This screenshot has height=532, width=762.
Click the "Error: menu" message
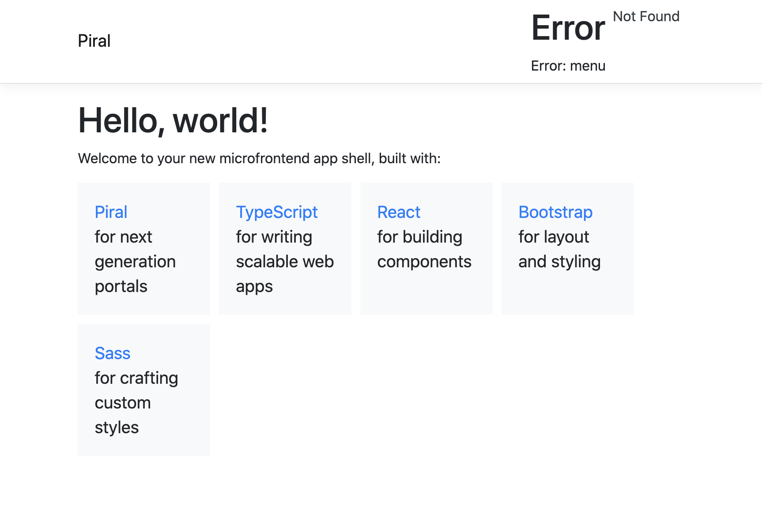[x=568, y=66]
